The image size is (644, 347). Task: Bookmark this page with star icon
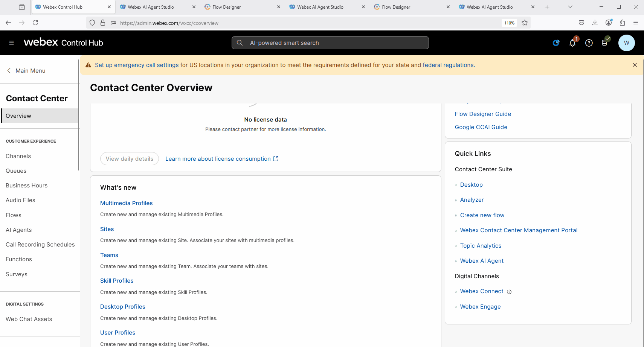point(525,23)
